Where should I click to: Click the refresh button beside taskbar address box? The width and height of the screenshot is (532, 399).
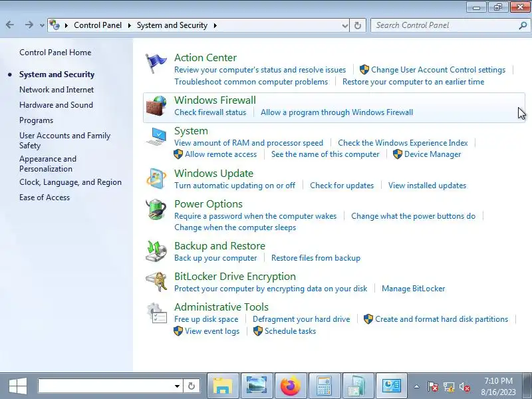click(x=192, y=386)
